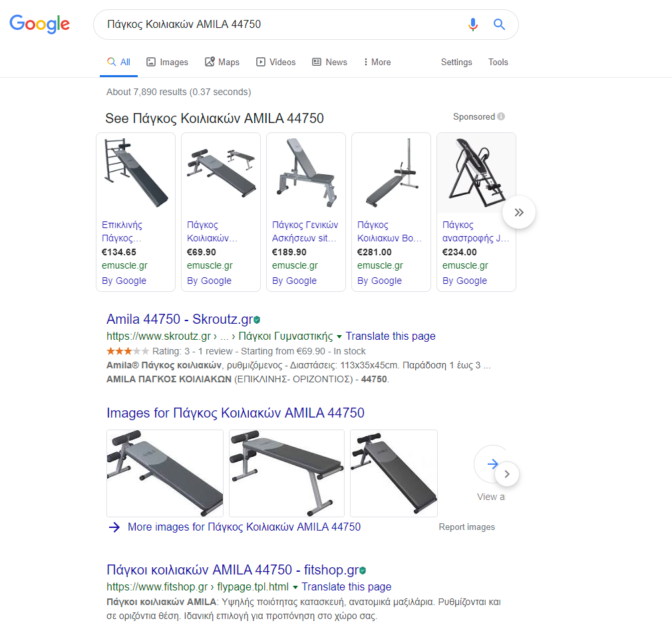
Task: Open the €281.00 Πάγκος Κοιλιακων product image
Action: (391, 173)
